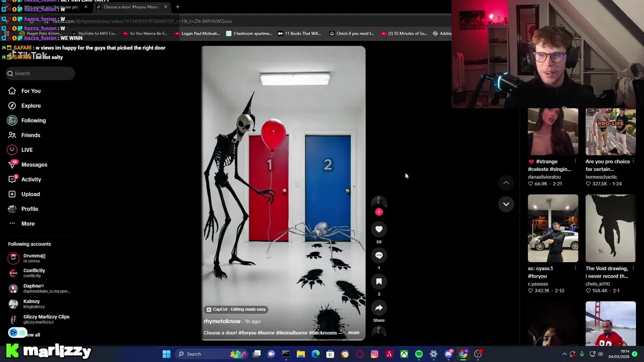
Task: Close the 'Choose a door!' browser tab
Action: coord(166,7)
